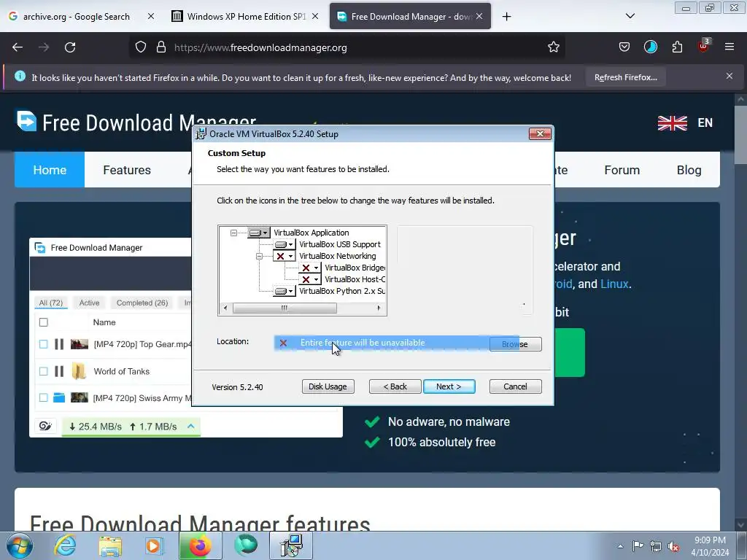The height and width of the screenshot is (560, 747).
Task: Open the Features menu item on website
Action: pyautogui.click(x=127, y=170)
